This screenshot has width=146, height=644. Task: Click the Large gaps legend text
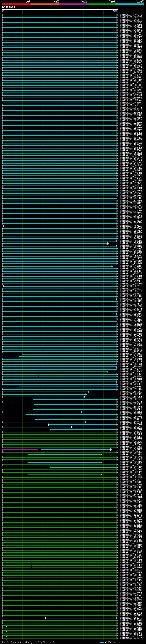click(x=28, y=642)
